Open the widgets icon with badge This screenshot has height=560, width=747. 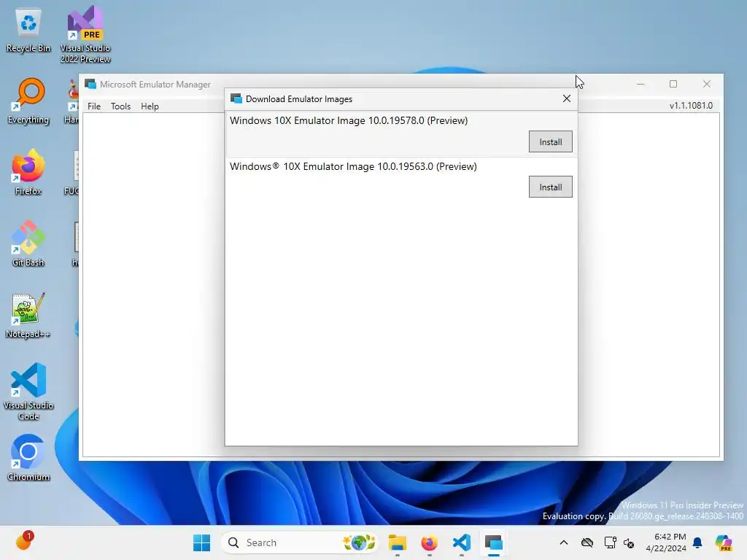tap(24, 541)
